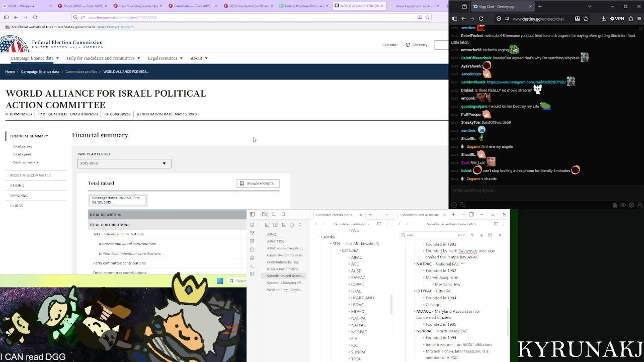Viewport: 644px width, 362px height.
Task: Open the Instagram reel link in chat
Action: [526, 82]
